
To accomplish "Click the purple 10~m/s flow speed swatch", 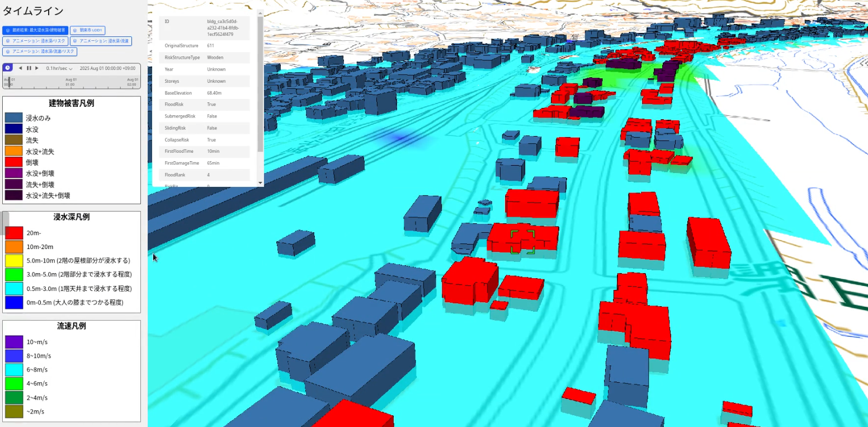I will tap(13, 342).
